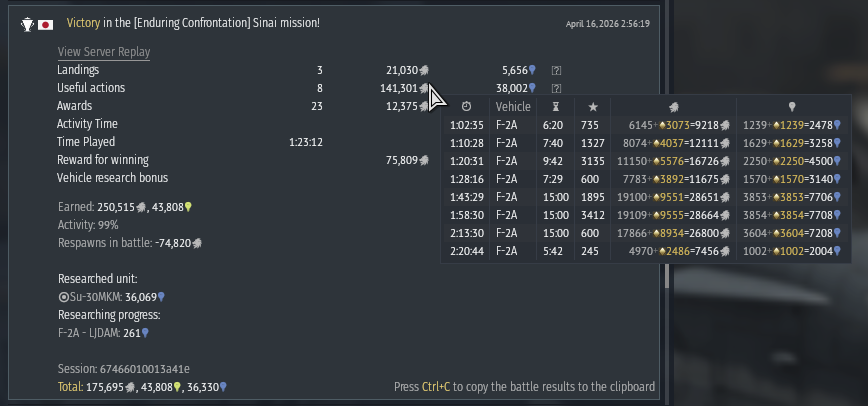Click the research points bulb column icon
The image size is (868, 406).
pos(792,107)
